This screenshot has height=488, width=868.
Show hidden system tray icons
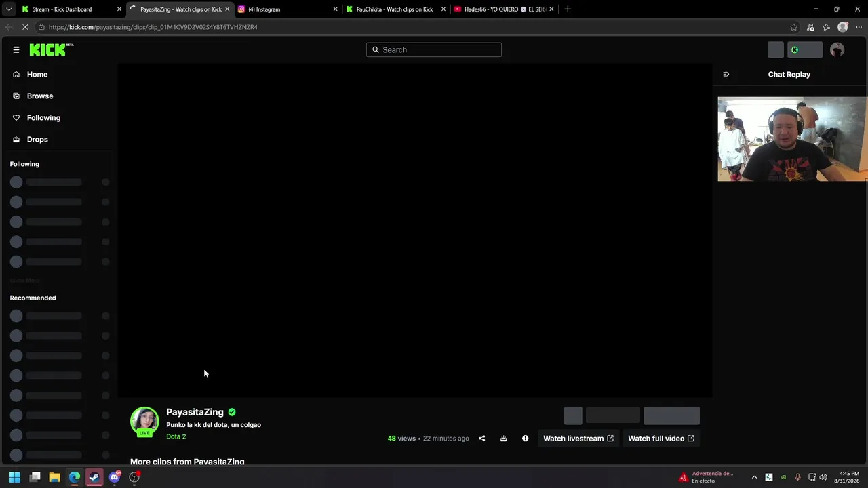(x=754, y=477)
